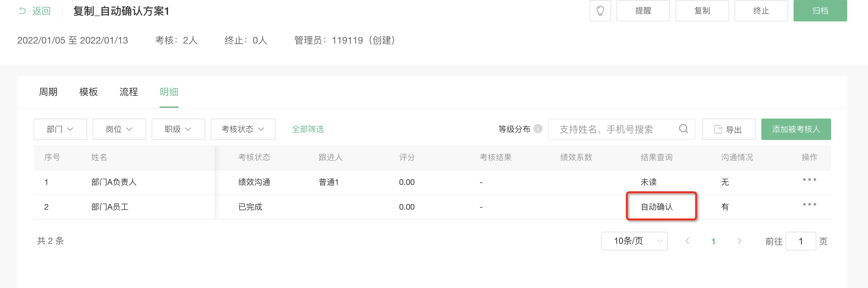Open more actions for 部门A负责人 row

809,179
